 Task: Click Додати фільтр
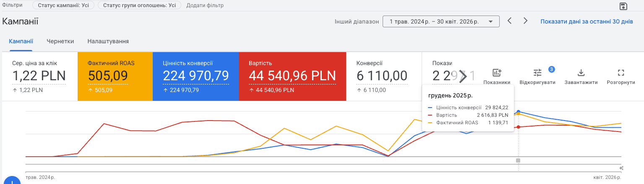205,5
